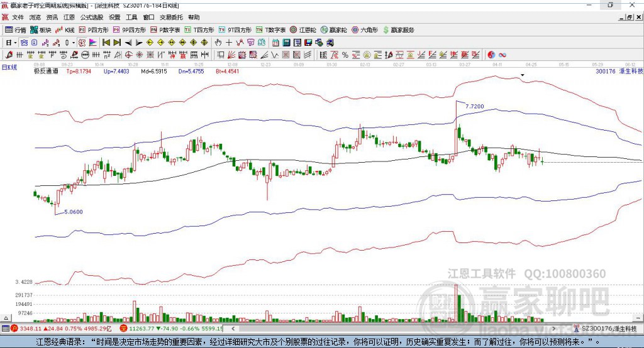Viewport: 644px width, 348px height.
Task: Open the T数字表 number table
Action: (x=270, y=30)
